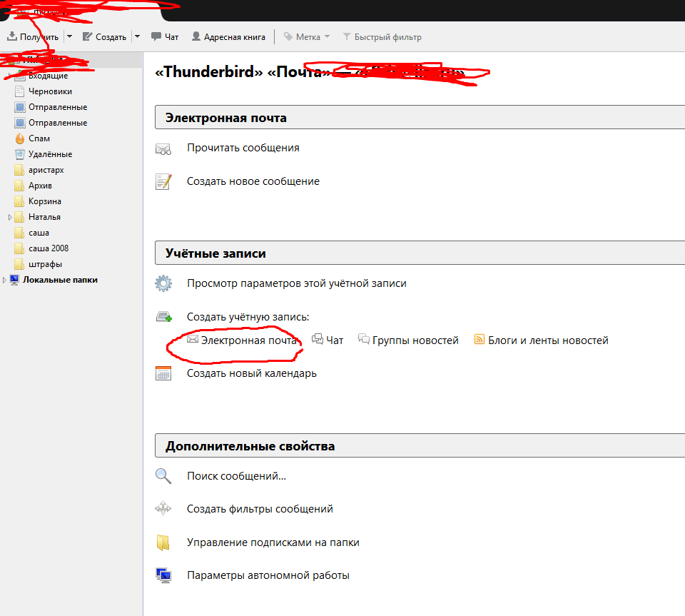Click the envelope icon beside Электронная почта
This screenshot has height=616, width=685.
[x=193, y=339]
